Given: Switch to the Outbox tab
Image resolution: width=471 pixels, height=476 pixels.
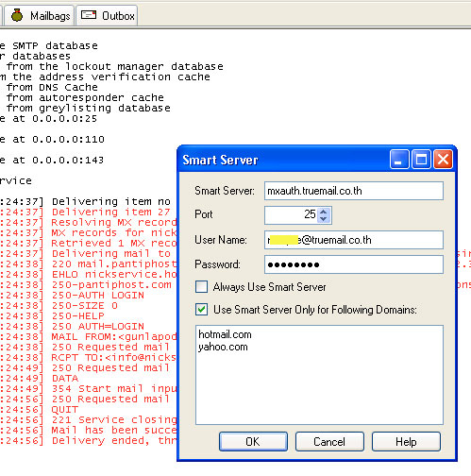Looking at the screenshot, I should [107, 15].
